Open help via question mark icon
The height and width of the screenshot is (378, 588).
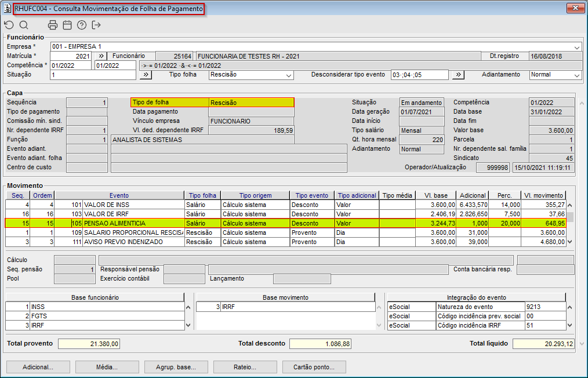point(82,25)
